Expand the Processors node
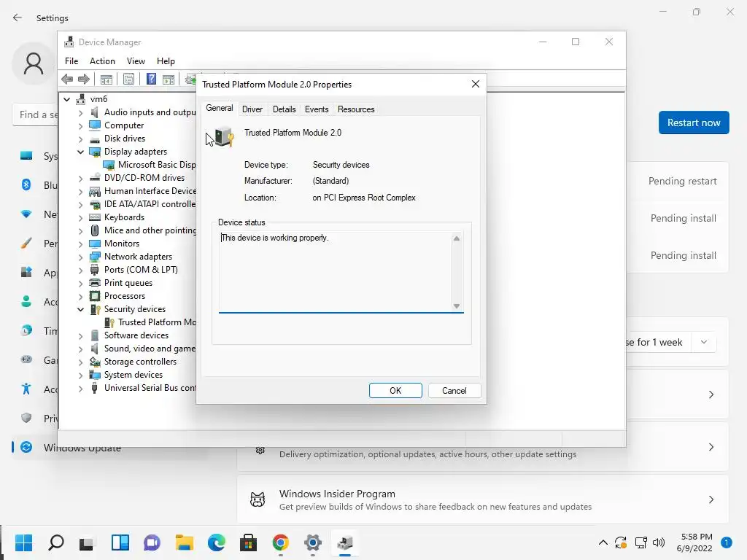 pos(80,297)
